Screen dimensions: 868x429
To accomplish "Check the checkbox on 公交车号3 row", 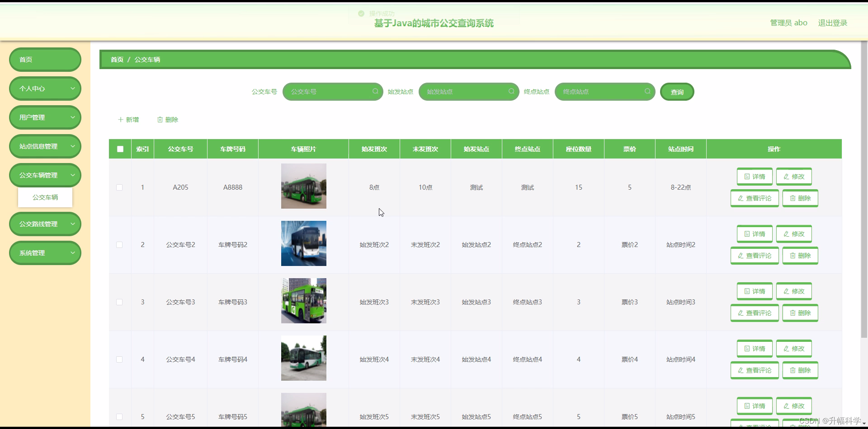I will tap(120, 302).
